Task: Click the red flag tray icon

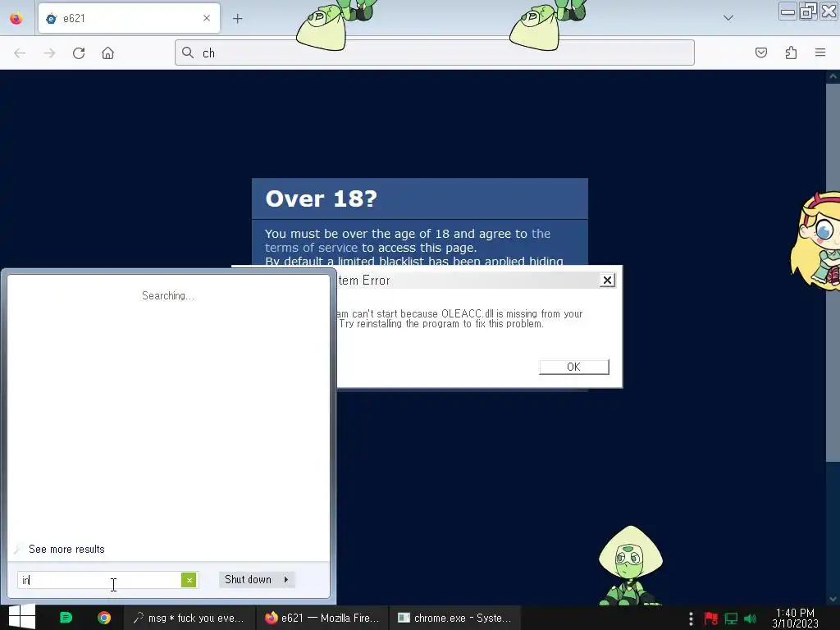Action: 711,619
